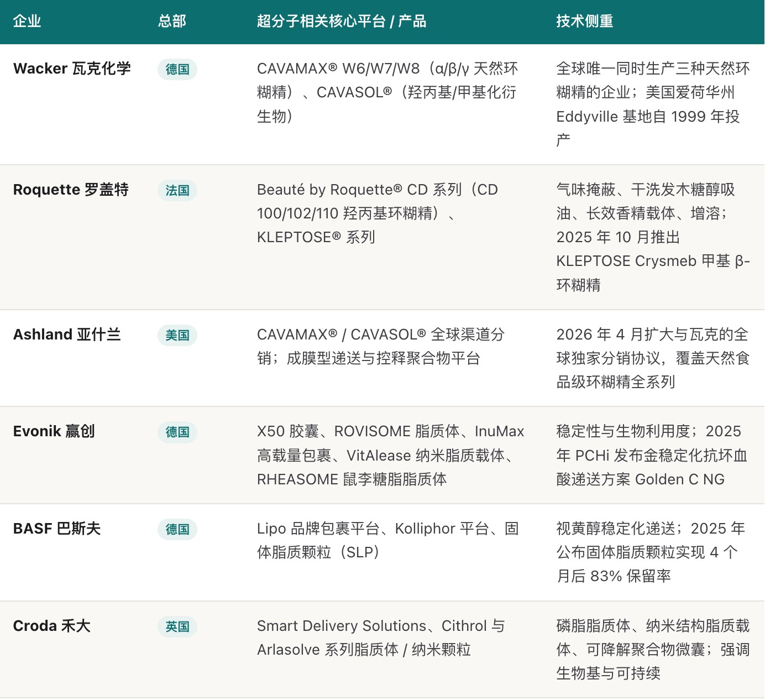Click the 气味掩蔽、干洗发木糖醇吸油 technology cell
Viewport: 765px width, 700px height.
pyautogui.click(x=653, y=237)
